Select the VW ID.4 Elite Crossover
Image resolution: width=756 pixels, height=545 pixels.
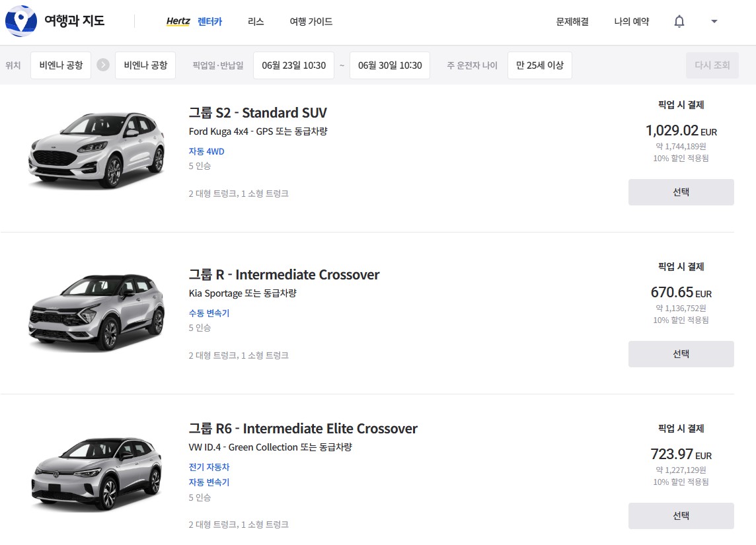(x=681, y=516)
